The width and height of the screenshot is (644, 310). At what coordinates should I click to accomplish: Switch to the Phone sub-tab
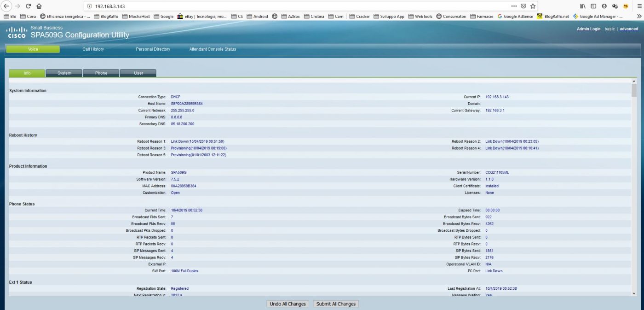[x=101, y=73]
